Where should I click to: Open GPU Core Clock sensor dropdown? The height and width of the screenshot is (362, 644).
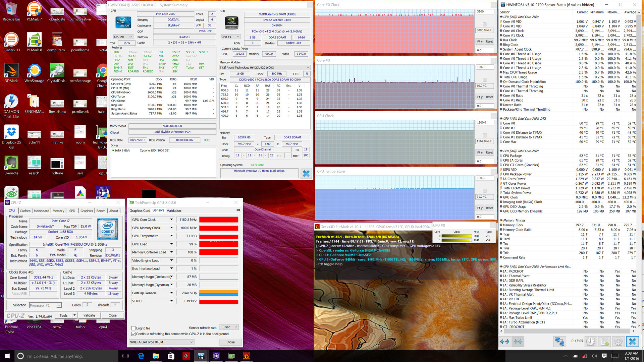[171, 220]
